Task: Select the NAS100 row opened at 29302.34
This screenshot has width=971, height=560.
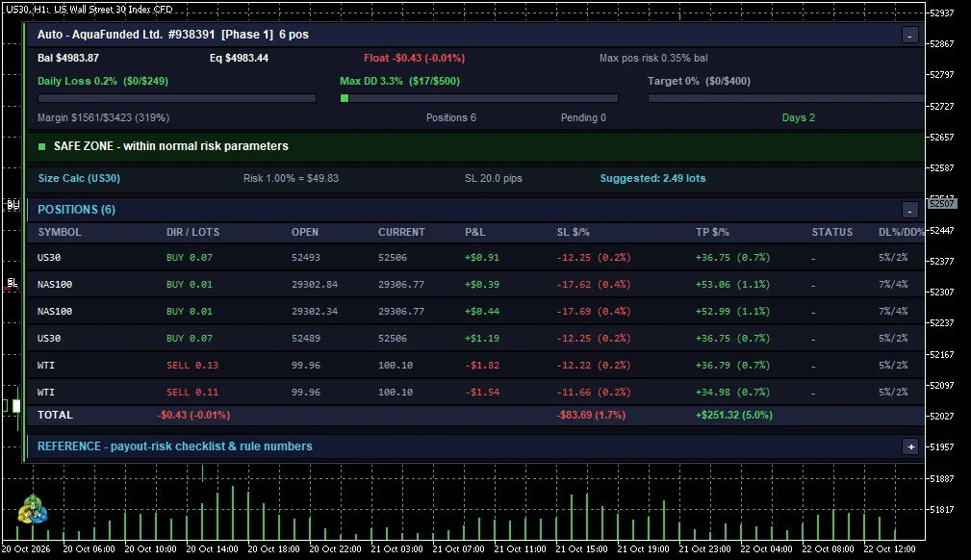Action: pos(475,312)
